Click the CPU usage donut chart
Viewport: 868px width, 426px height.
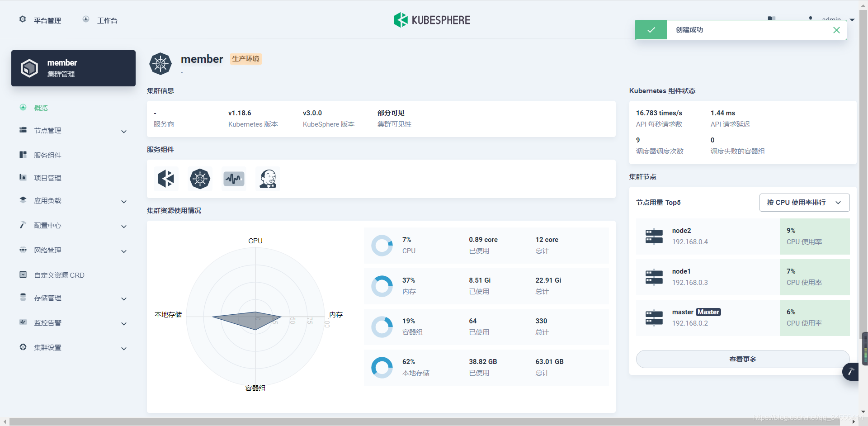click(382, 246)
